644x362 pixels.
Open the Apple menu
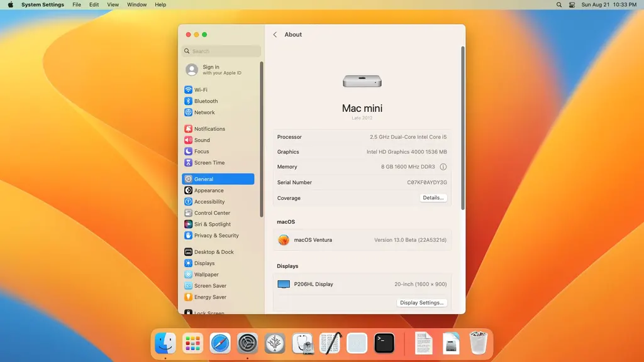click(x=11, y=4)
